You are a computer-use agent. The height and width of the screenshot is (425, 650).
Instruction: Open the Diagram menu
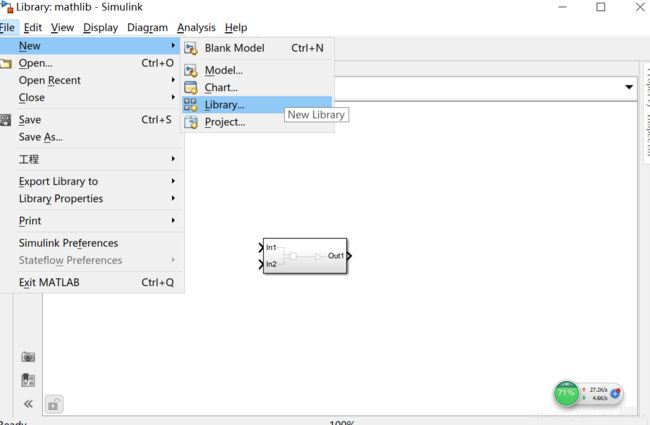(148, 28)
